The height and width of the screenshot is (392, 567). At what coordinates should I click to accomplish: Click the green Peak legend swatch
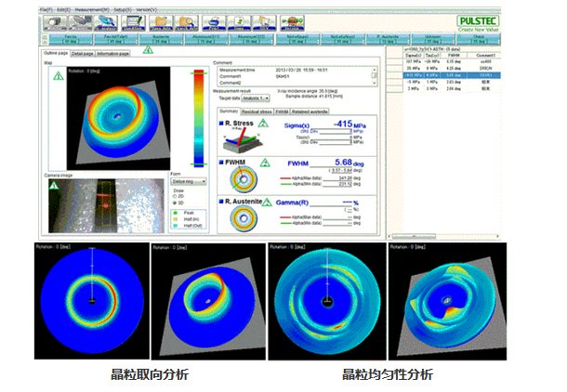coord(176,213)
